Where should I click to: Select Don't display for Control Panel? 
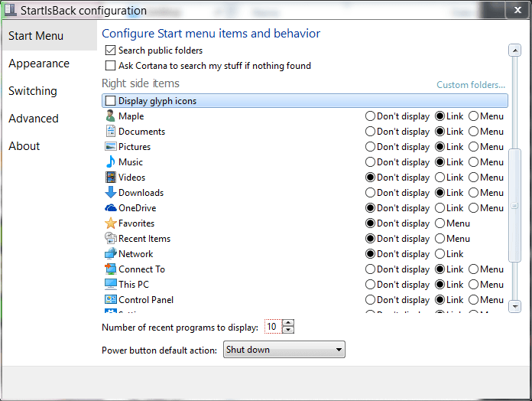pos(370,299)
